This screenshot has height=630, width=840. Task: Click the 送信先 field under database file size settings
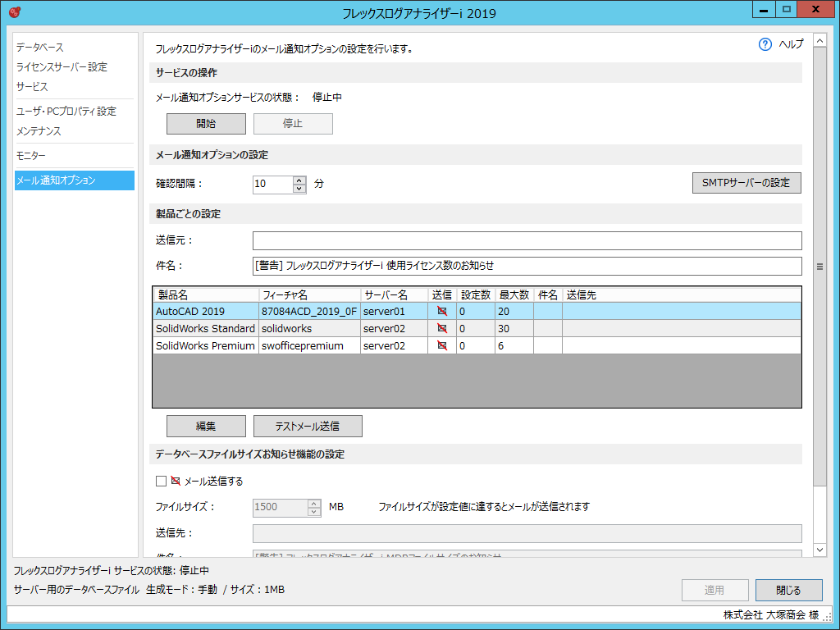[527, 533]
